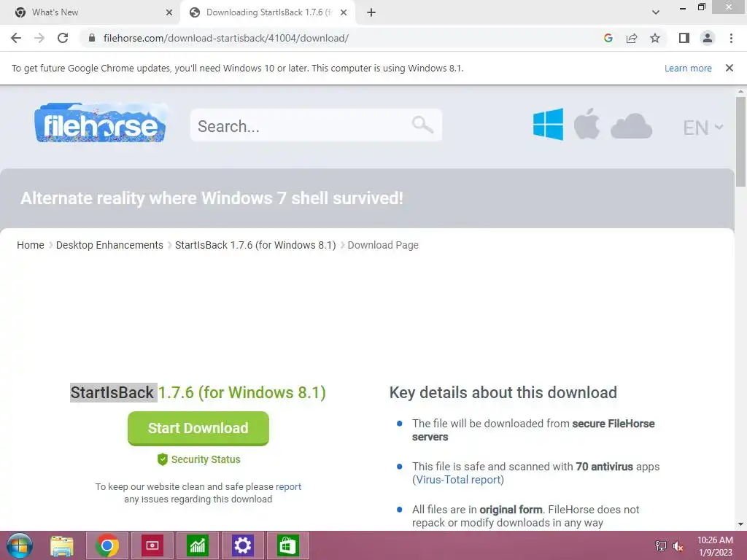Go to Home breadcrumb
This screenshot has width=747, height=560.
[31, 245]
